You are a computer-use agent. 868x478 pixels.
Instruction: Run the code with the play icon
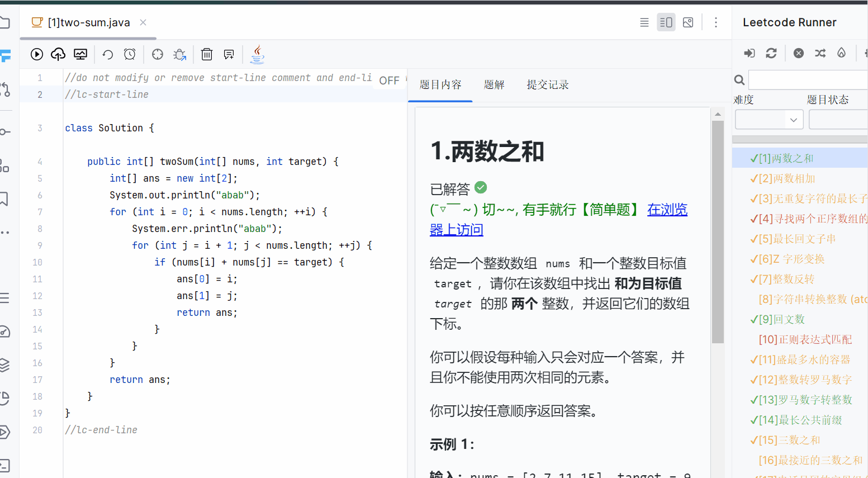37,54
